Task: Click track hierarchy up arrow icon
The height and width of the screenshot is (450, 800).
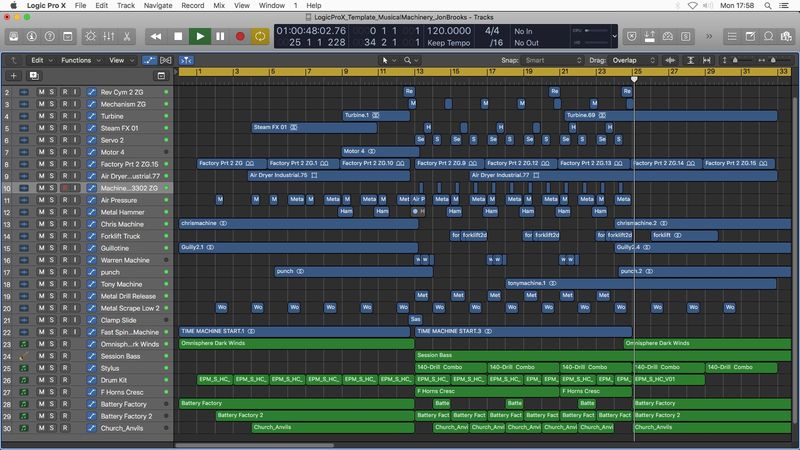Action: (14, 60)
